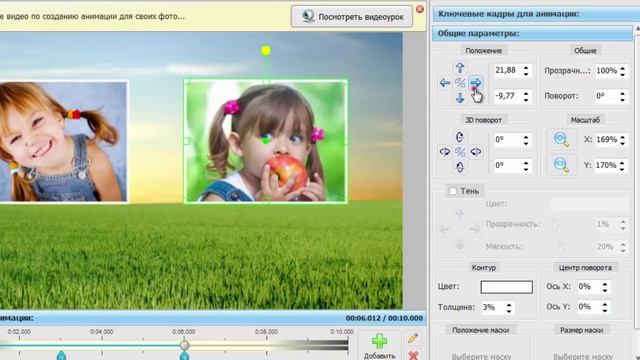
Task: Move position down with the down arrow
Action: click(460, 98)
